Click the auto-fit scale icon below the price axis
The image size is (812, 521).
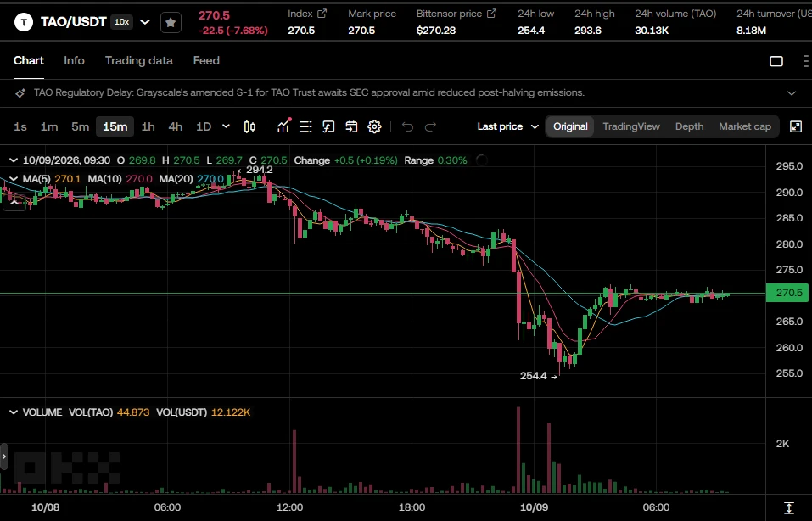(789, 507)
